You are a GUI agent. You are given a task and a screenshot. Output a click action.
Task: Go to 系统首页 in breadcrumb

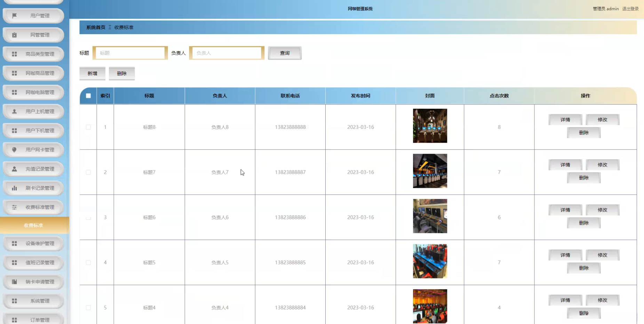point(96,27)
